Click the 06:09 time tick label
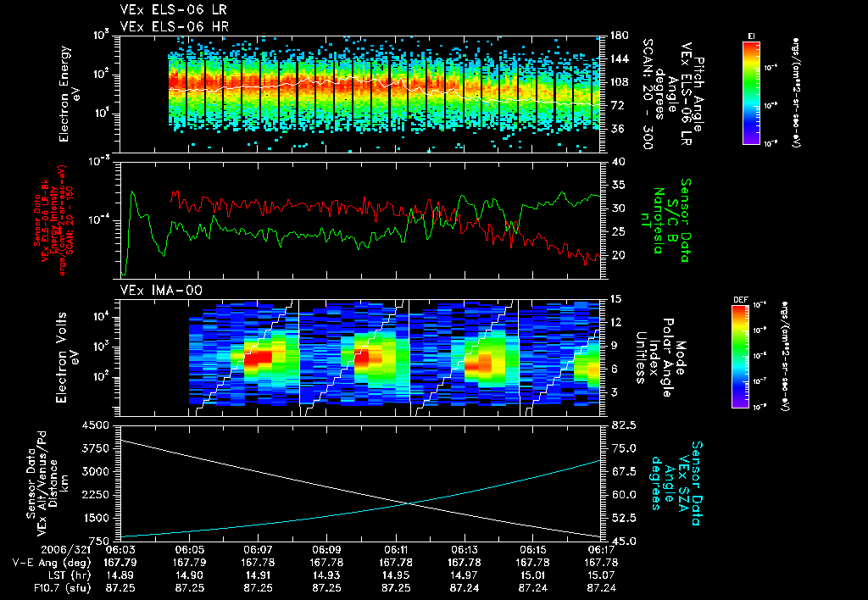Image resolution: width=868 pixels, height=600 pixels. point(326,551)
